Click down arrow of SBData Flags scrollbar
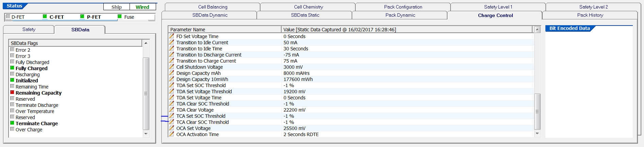Viewport: 644px width, 147px height. click(x=146, y=134)
